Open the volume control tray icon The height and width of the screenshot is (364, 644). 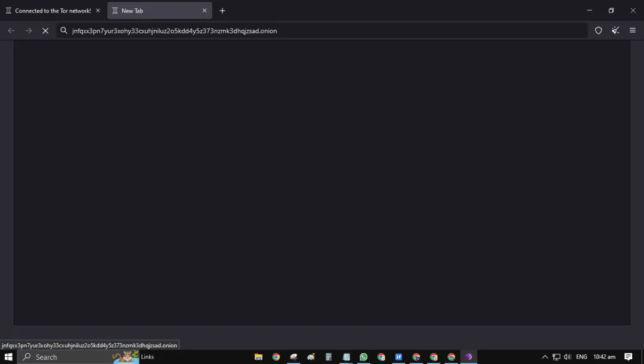click(x=568, y=357)
